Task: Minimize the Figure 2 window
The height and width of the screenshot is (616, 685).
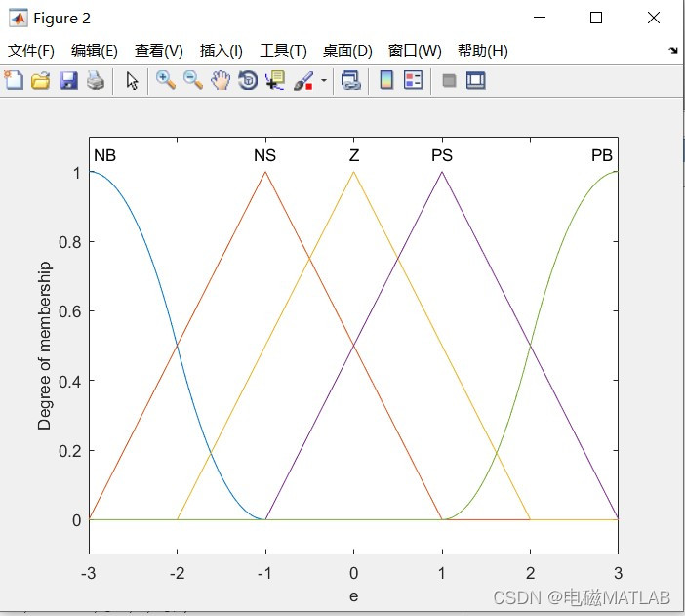Action: coord(540,18)
